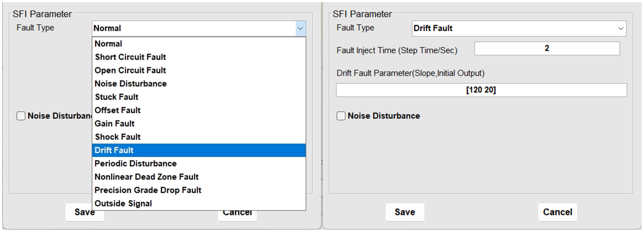Pick Noise Disturbance in the dropdown list

coord(130,84)
